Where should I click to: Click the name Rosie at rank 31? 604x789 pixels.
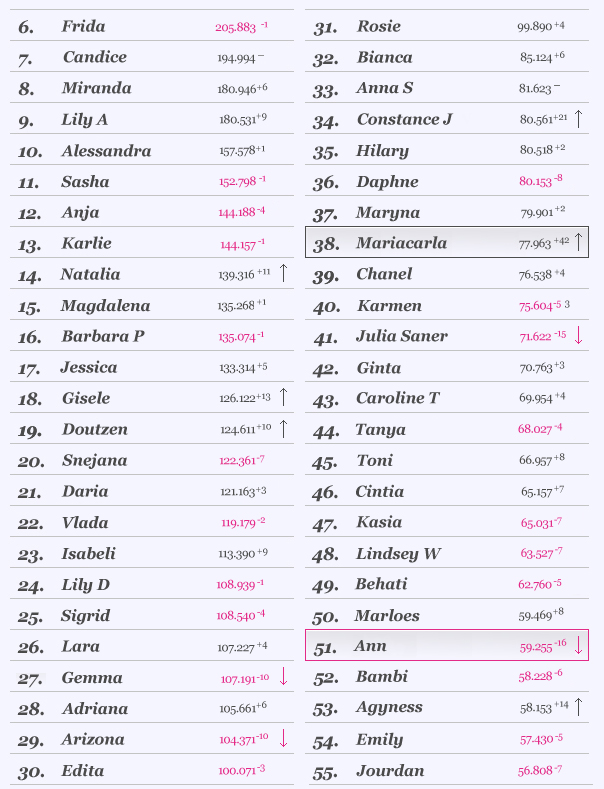point(379,26)
